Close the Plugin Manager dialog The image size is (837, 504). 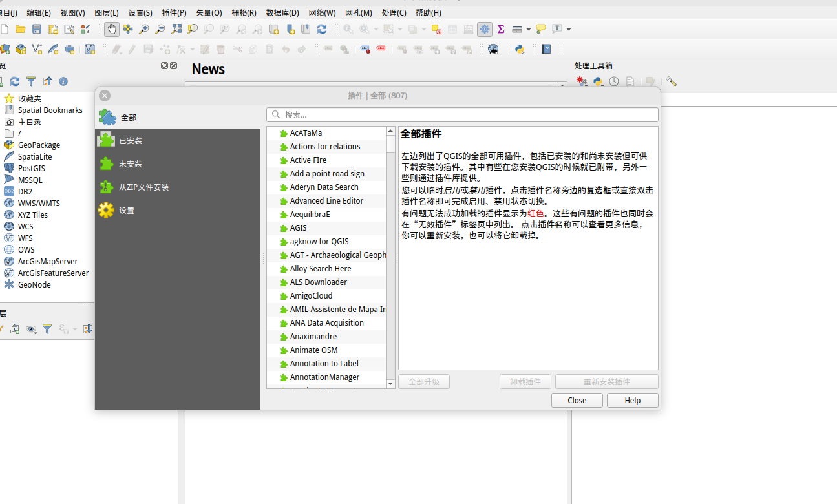pyautogui.click(x=576, y=400)
